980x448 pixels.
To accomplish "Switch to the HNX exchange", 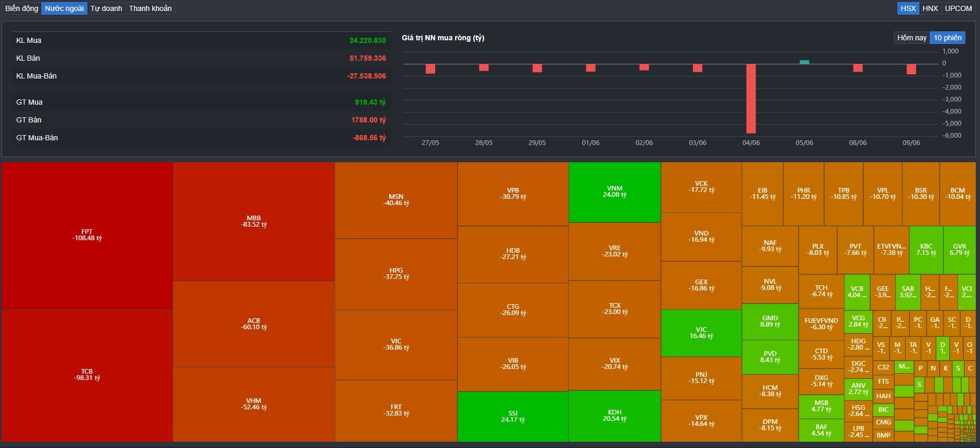I will pos(930,8).
